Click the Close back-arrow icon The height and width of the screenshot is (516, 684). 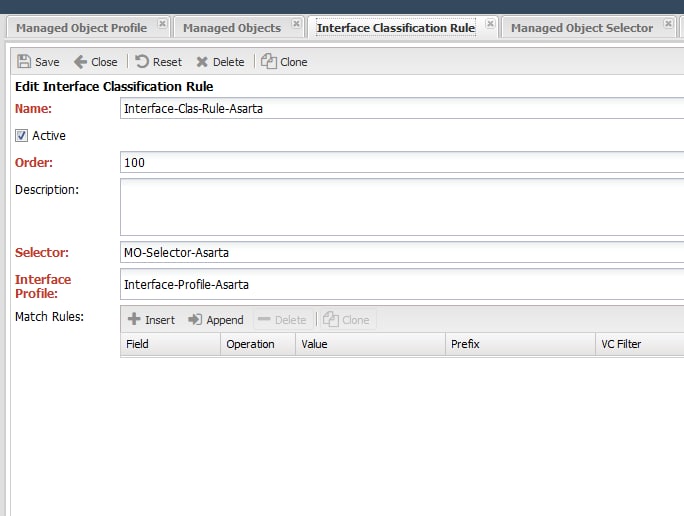pos(80,62)
